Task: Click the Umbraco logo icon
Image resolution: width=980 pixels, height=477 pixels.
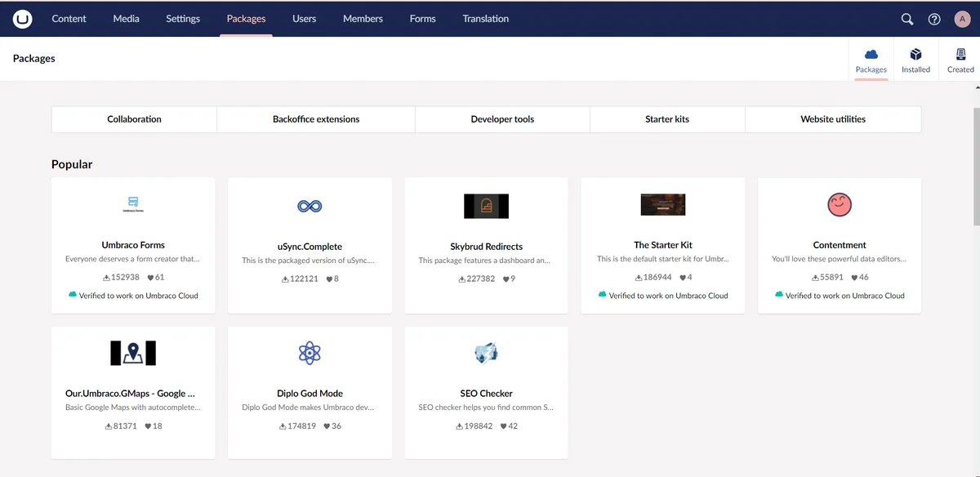Action: 22,19
